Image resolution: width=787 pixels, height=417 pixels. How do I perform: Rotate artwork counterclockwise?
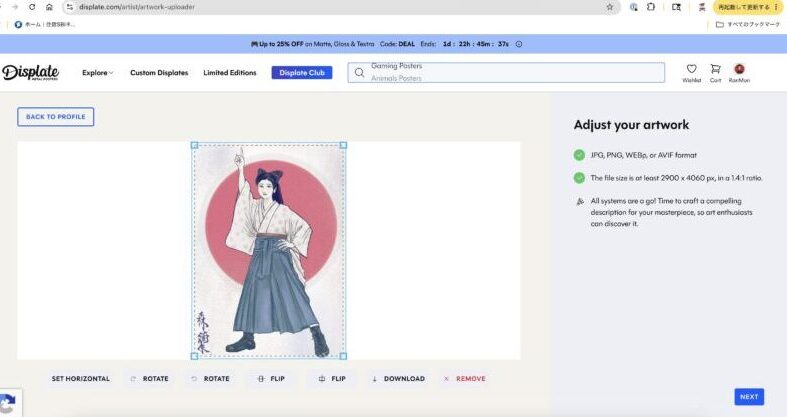(x=210, y=379)
